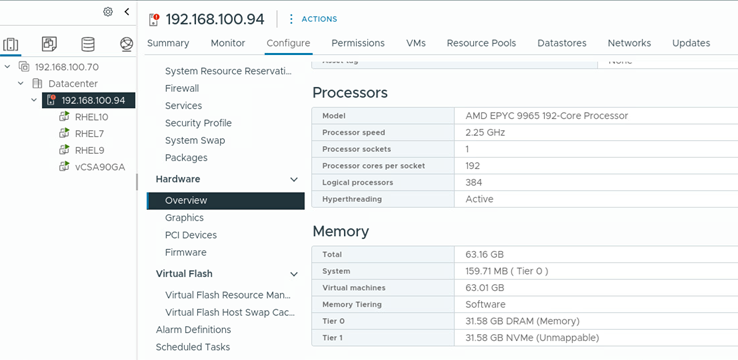
Task: Open the Storage inventory icon
Action: tap(88, 44)
